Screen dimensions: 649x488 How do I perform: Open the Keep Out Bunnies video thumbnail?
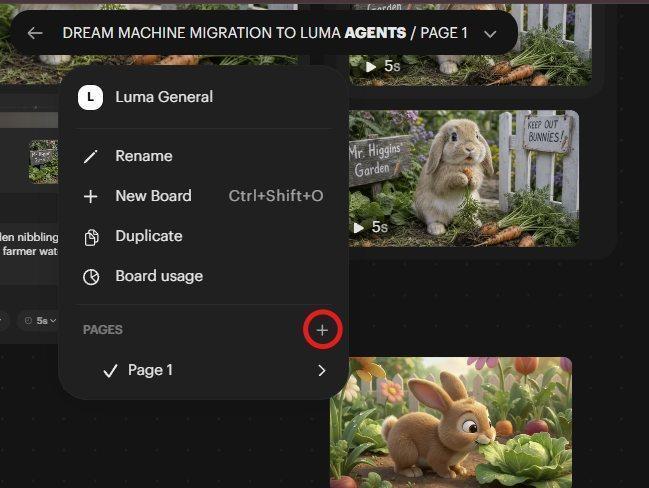click(x=464, y=178)
